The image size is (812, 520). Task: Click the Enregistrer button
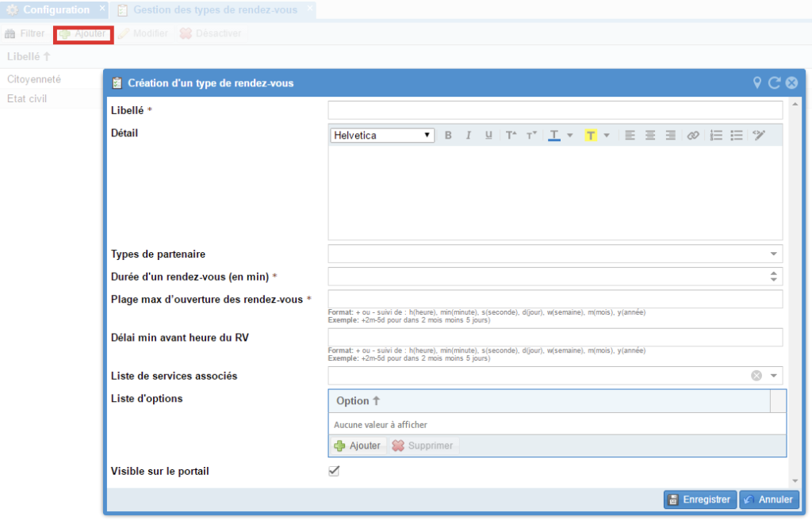[699, 499]
